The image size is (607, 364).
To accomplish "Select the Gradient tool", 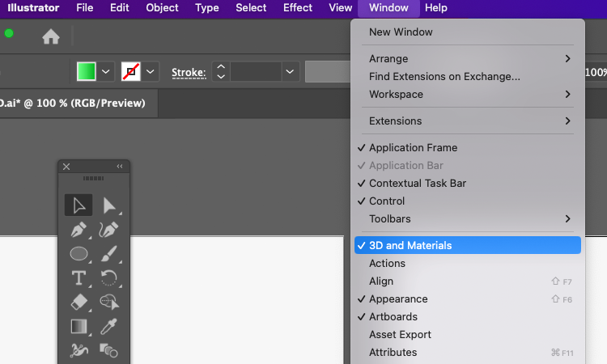I will pyautogui.click(x=79, y=327).
